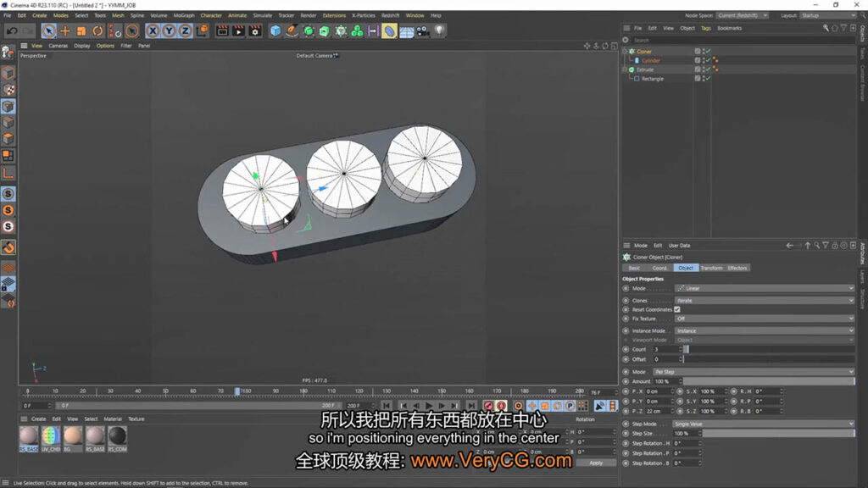Open Bookmarks in Object Manager
This screenshot has width=868, height=488.
pyautogui.click(x=729, y=28)
